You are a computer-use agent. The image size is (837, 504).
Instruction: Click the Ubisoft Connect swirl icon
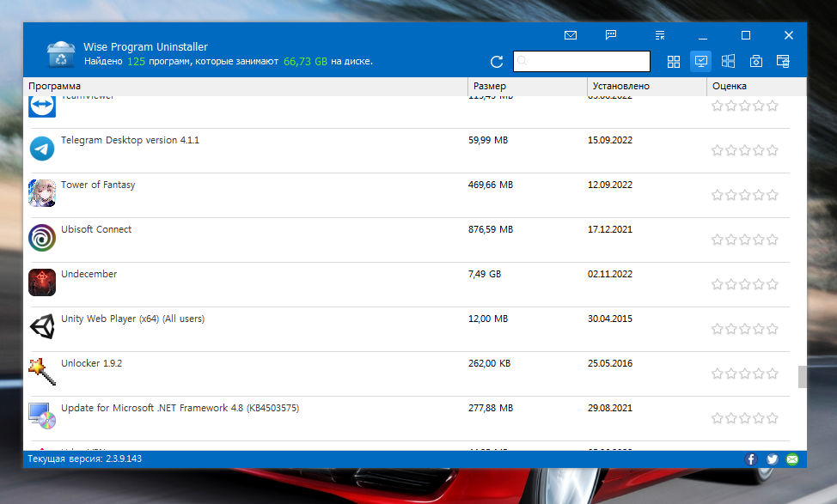pos(42,238)
